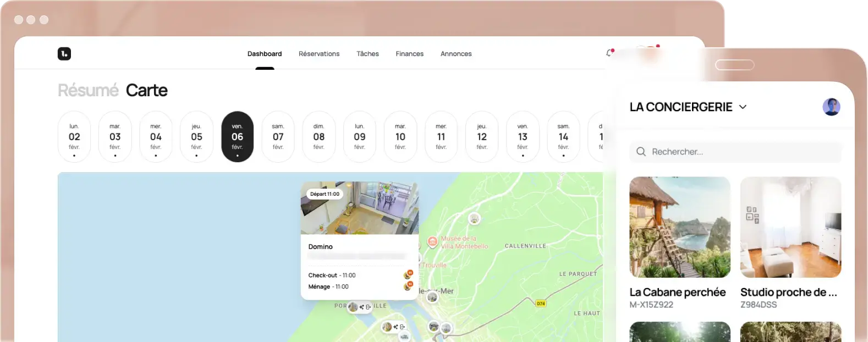Click the LE HAUT map label
The width and height of the screenshot is (868, 342).
point(587,313)
